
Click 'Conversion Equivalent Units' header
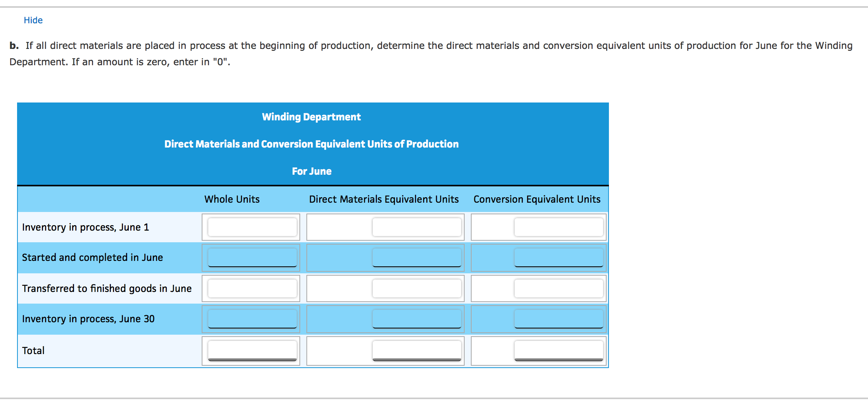[537, 199]
